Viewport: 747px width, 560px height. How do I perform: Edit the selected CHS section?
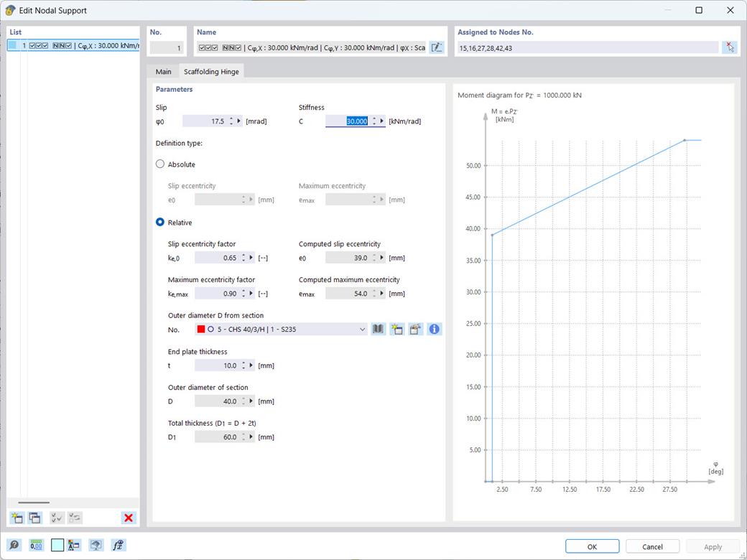415,329
